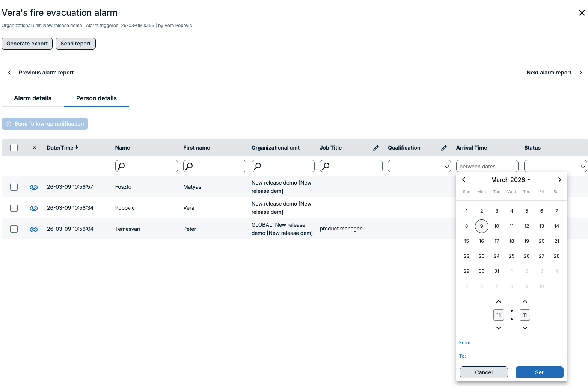Open the Qualification filter dropdown
The width and height of the screenshot is (588, 386).
(419, 166)
